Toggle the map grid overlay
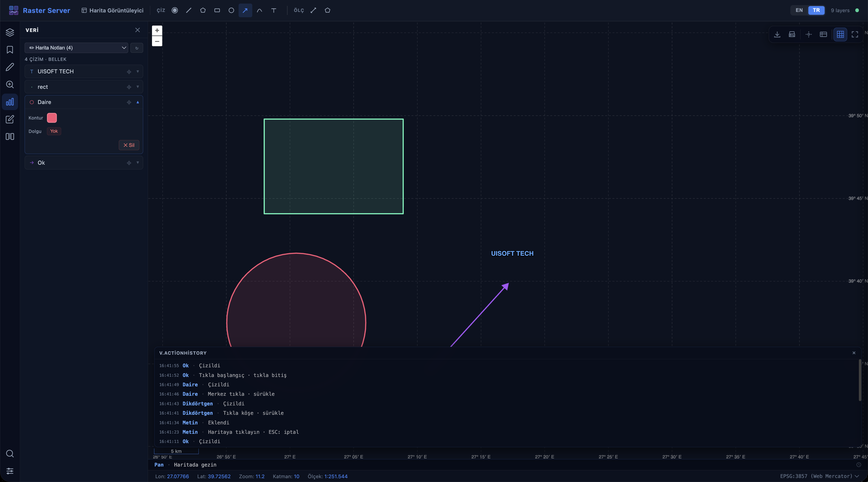This screenshot has height=482, width=868. pos(840,34)
